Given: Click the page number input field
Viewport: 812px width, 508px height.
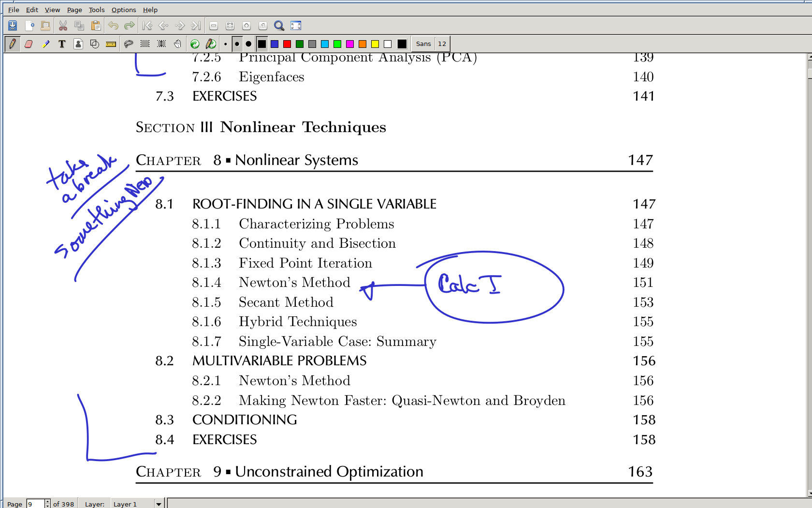Looking at the screenshot, I should point(35,504).
